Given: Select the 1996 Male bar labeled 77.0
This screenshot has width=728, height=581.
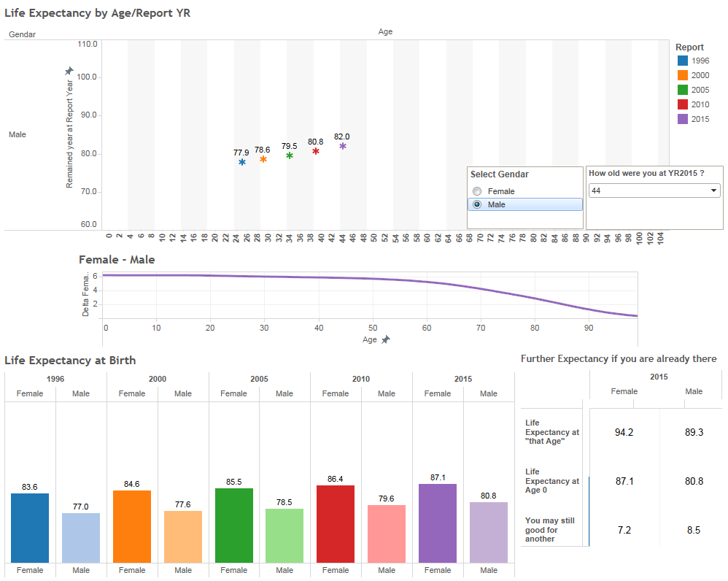Looking at the screenshot, I should 81,538.
